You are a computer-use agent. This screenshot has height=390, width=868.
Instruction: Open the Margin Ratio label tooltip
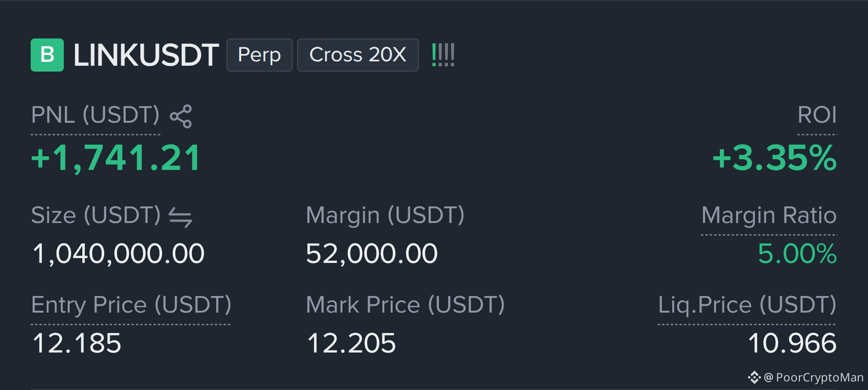(769, 216)
